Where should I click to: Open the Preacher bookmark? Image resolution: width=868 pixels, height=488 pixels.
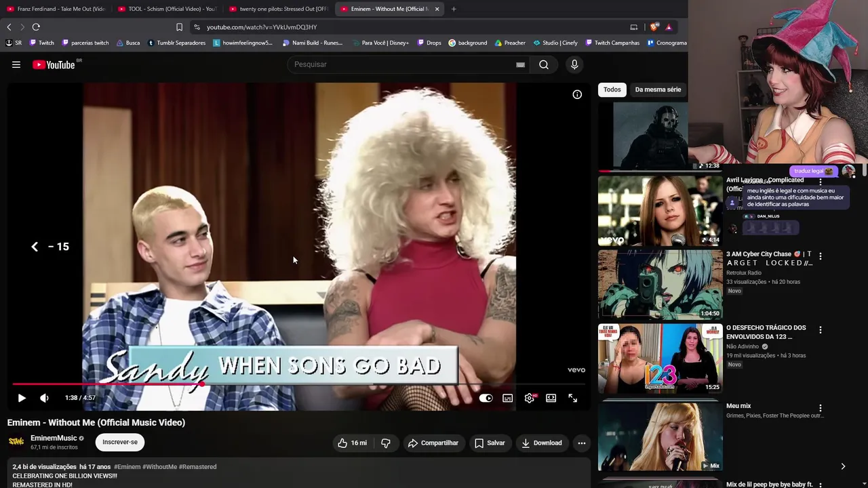510,43
